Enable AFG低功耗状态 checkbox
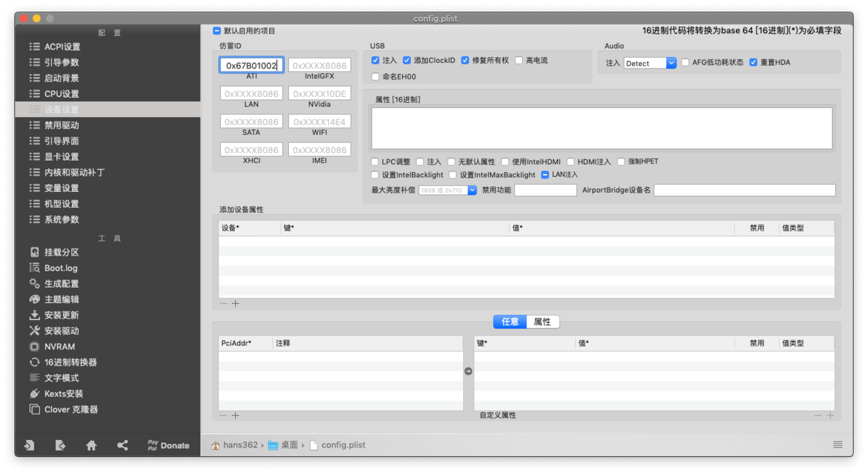The width and height of the screenshot is (868, 474). coord(685,62)
